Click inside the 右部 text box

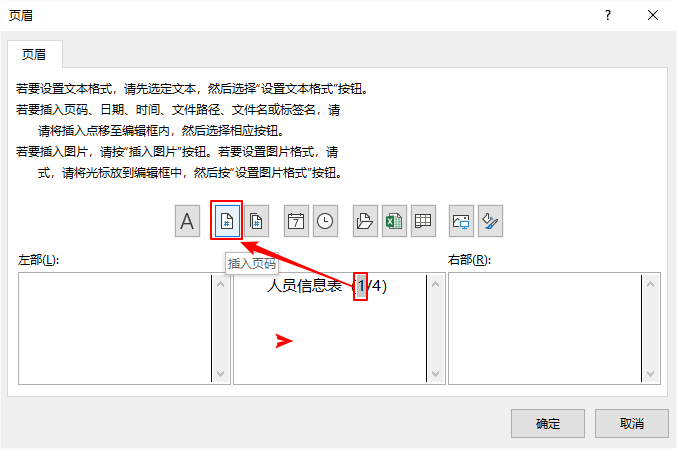545,328
